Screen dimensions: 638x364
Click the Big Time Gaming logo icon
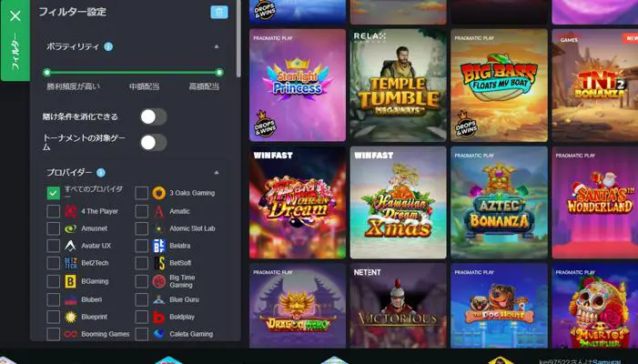(x=158, y=281)
